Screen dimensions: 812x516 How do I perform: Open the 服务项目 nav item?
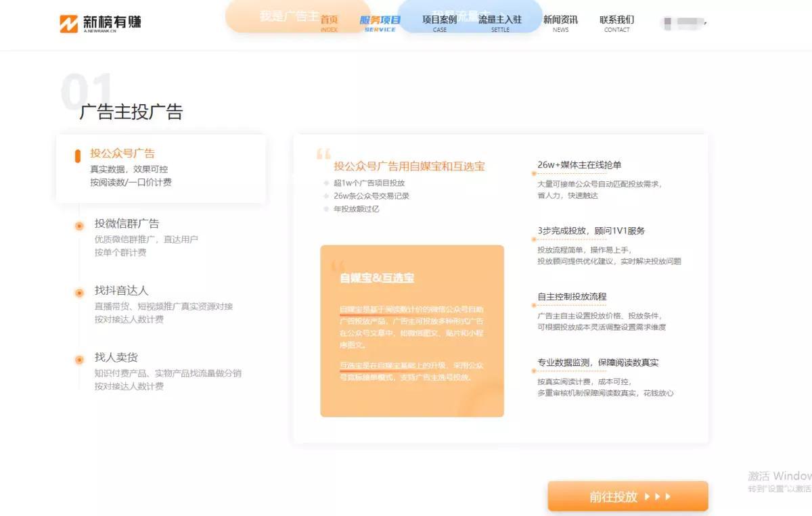click(x=380, y=23)
